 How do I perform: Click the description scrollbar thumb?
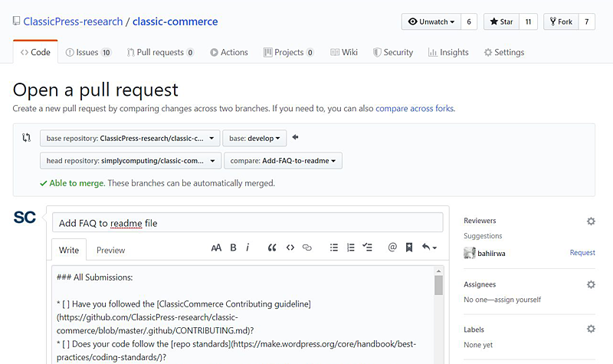pyautogui.click(x=438, y=285)
